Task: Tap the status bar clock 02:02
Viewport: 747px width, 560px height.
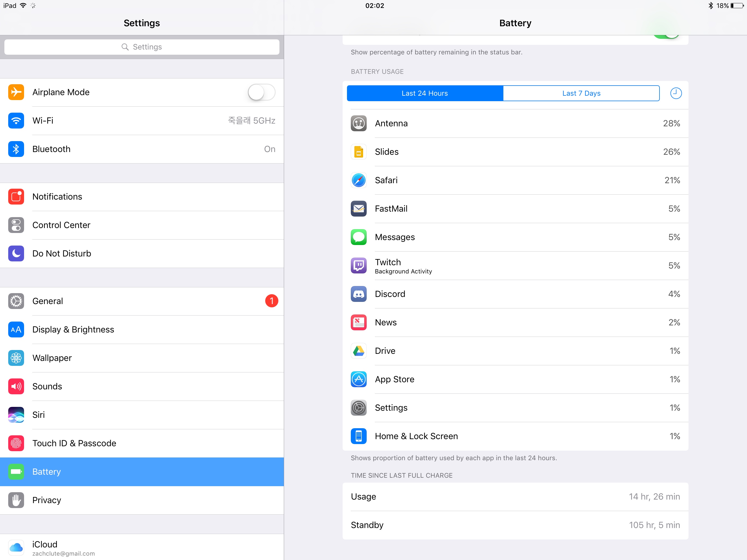Action: click(x=375, y=5)
